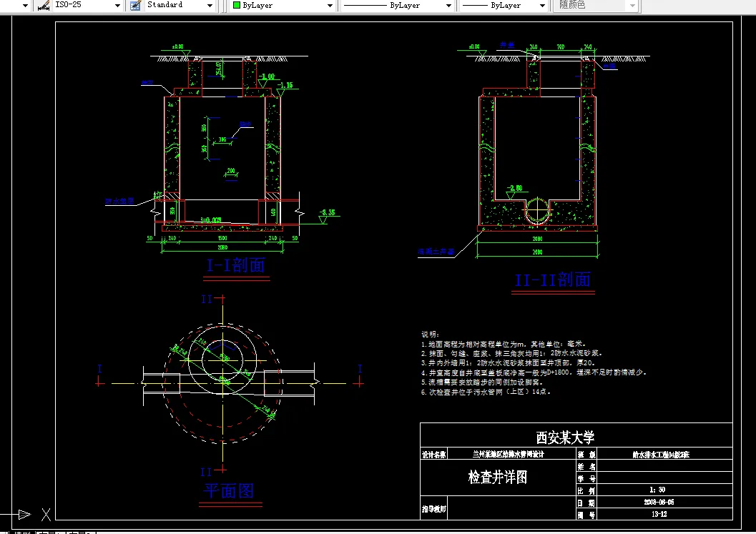Select note 5 about 流槽需要安放踏步
The height and width of the screenshot is (534, 756).
coord(482,382)
